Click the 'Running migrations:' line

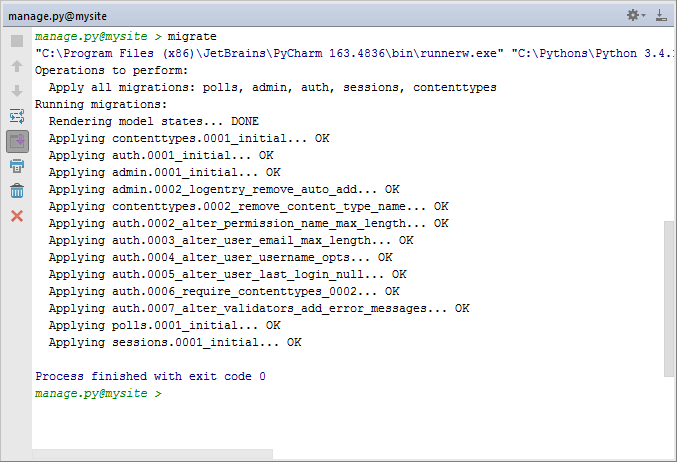click(x=101, y=104)
